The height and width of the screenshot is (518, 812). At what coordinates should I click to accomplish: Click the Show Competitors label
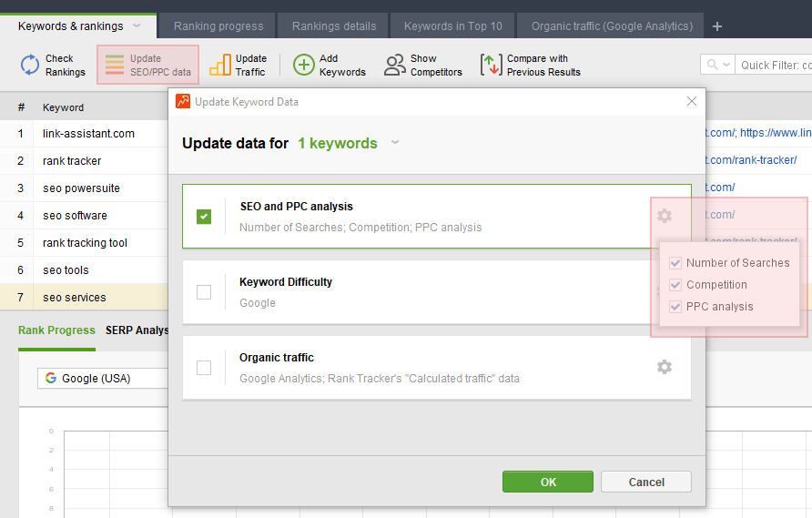(x=436, y=66)
